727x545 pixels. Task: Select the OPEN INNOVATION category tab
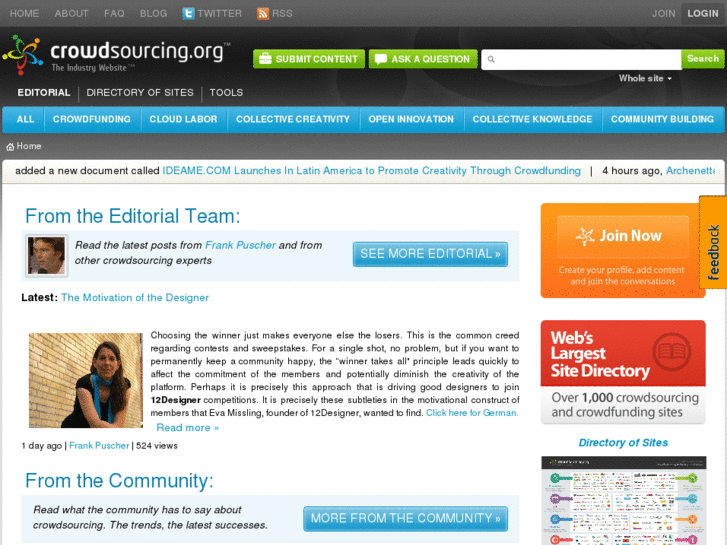(411, 119)
